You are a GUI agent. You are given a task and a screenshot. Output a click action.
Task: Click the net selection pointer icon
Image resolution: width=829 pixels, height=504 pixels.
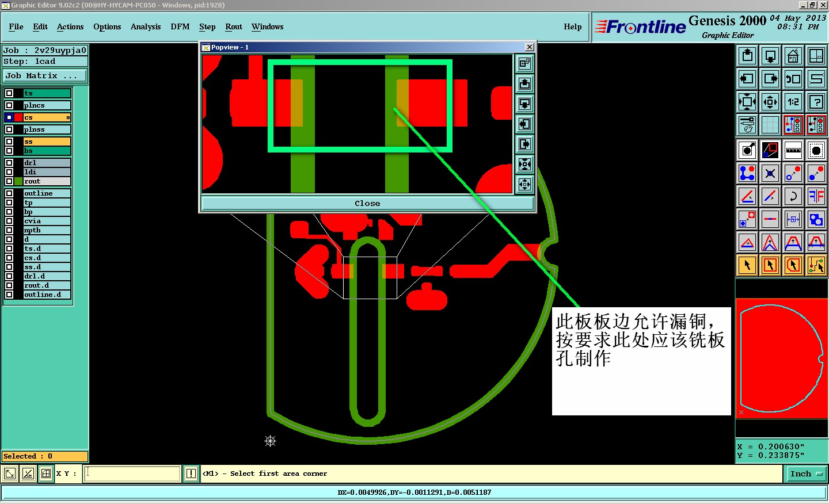coord(816,265)
